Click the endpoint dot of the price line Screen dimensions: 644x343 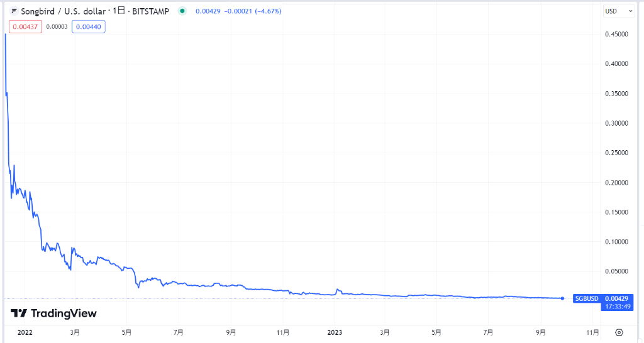tap(562, 298)
